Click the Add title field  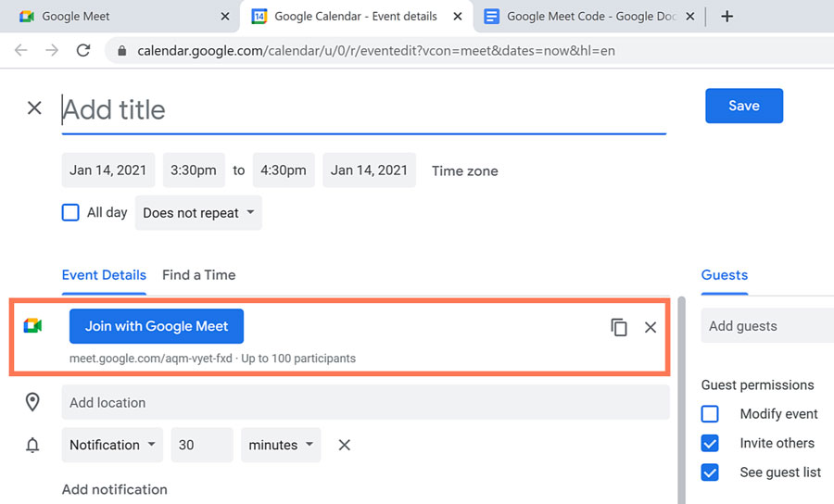click(x=364, y=110)
